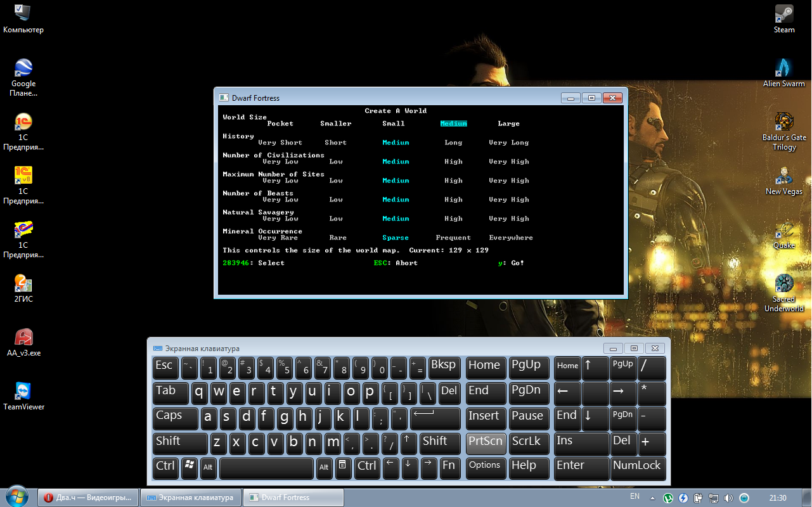
Task: Launch the Alien Swarm desktop icon
Action: 784,73
